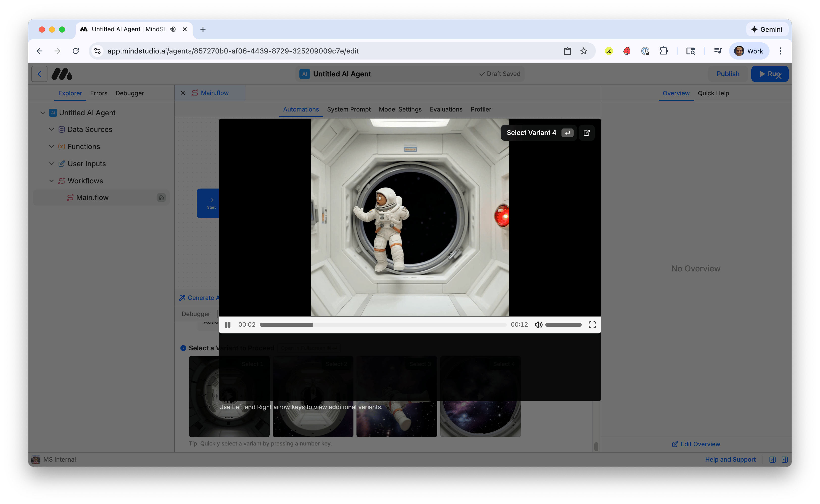
Task: Switch to the System Prompt tab
Action: click(349, 109)
